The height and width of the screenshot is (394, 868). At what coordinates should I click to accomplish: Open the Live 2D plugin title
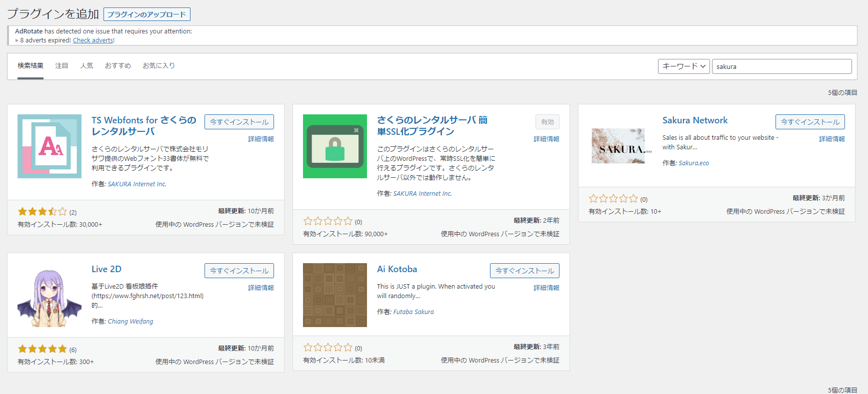106,269
